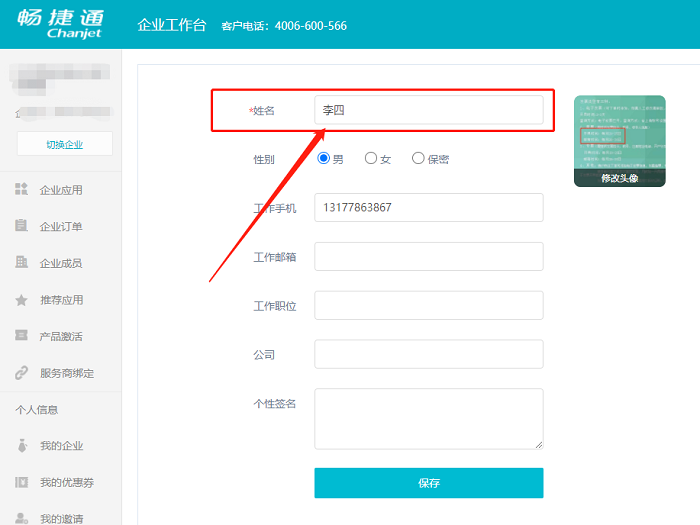The image size is (700, 525).
Task: Click the 工作手机 input field
Action: pos(429,208)
